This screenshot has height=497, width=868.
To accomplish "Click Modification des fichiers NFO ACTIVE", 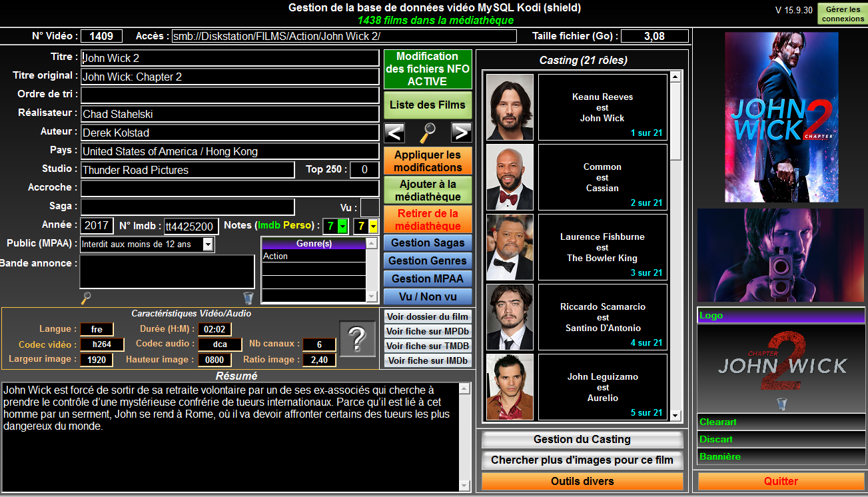I will click(428, 69).
